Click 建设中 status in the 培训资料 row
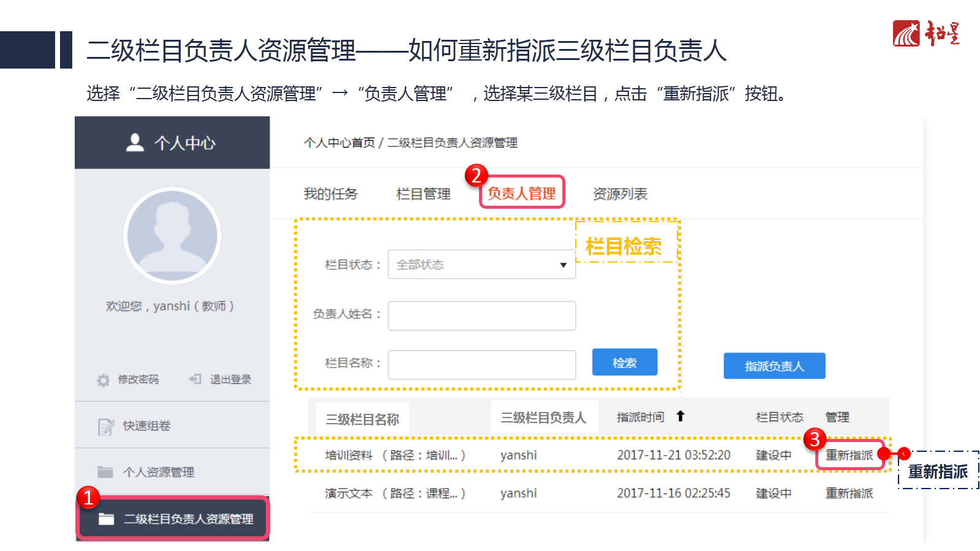Viewport: 980px width, 551px height. click(774, 455)
